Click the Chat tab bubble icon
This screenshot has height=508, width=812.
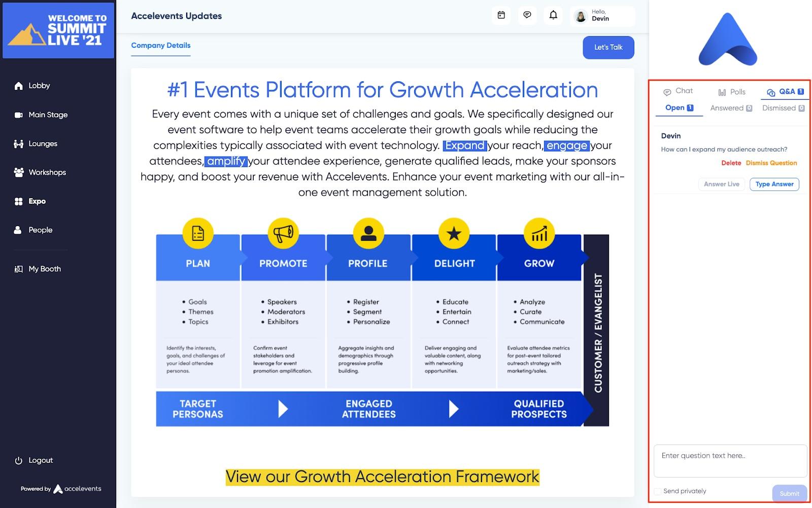[x=667, y=92]
